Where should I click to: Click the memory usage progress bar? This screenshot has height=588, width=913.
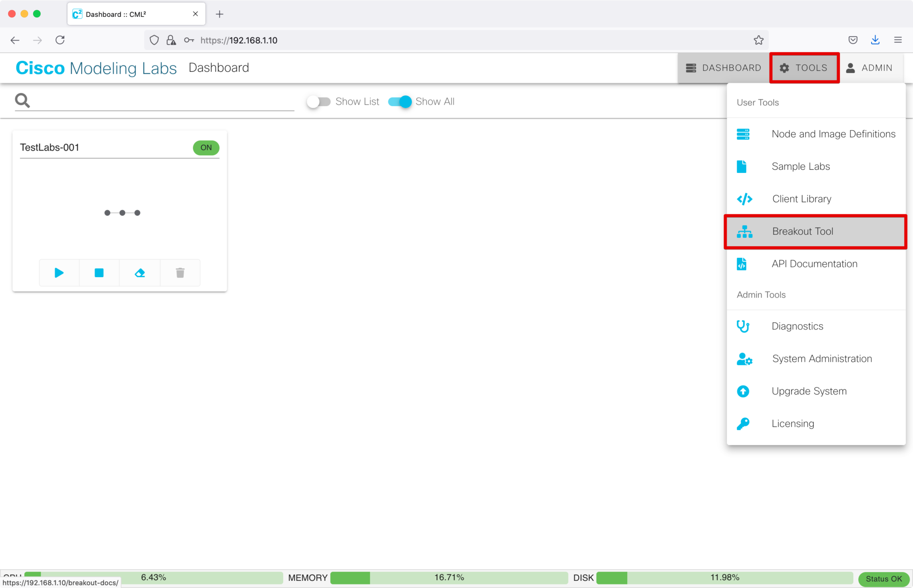(x=448, y=578)
